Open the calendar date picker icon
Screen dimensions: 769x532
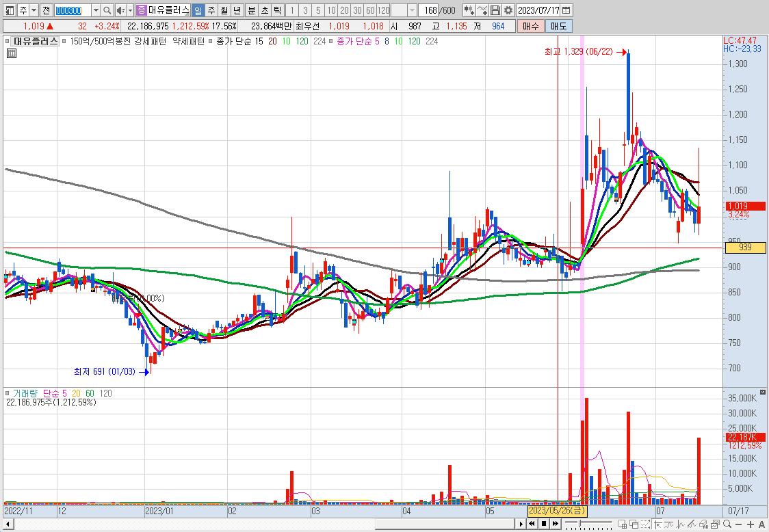[x=566, y=10]
